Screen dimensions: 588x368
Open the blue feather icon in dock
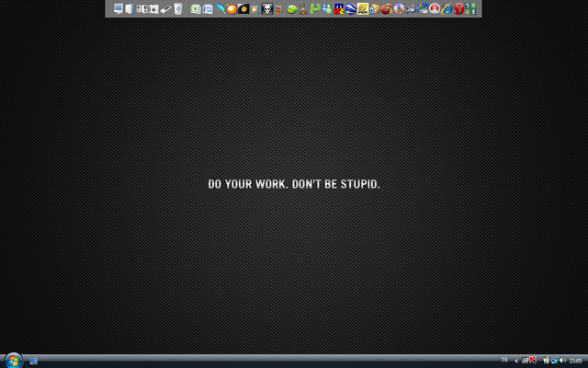click(x=220, y=8)
